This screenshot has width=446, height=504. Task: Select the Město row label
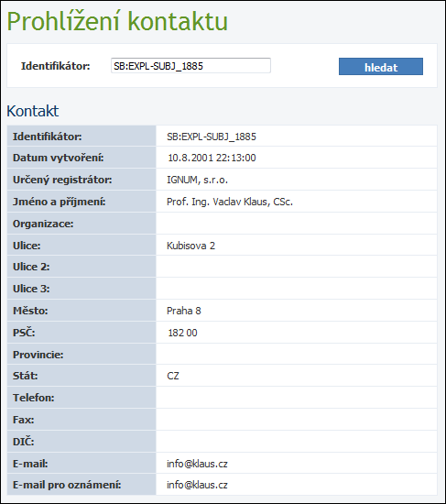(x=30, y=311)
